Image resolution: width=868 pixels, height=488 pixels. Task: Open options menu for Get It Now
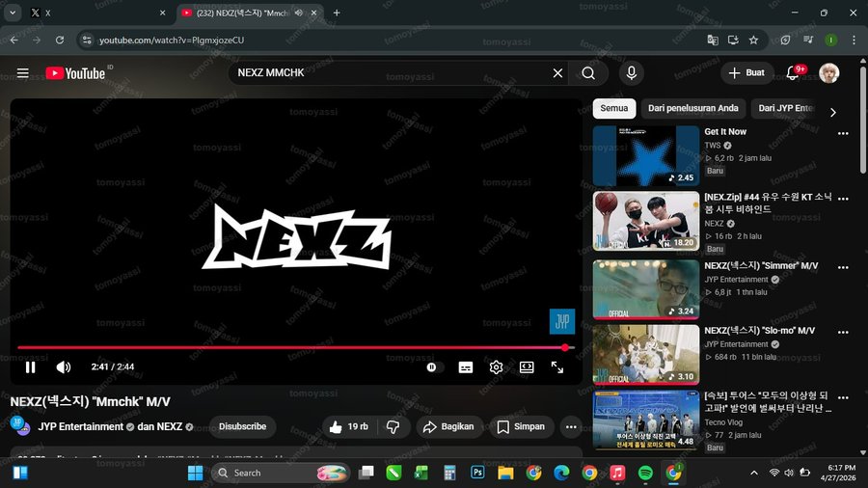point(843,133)
